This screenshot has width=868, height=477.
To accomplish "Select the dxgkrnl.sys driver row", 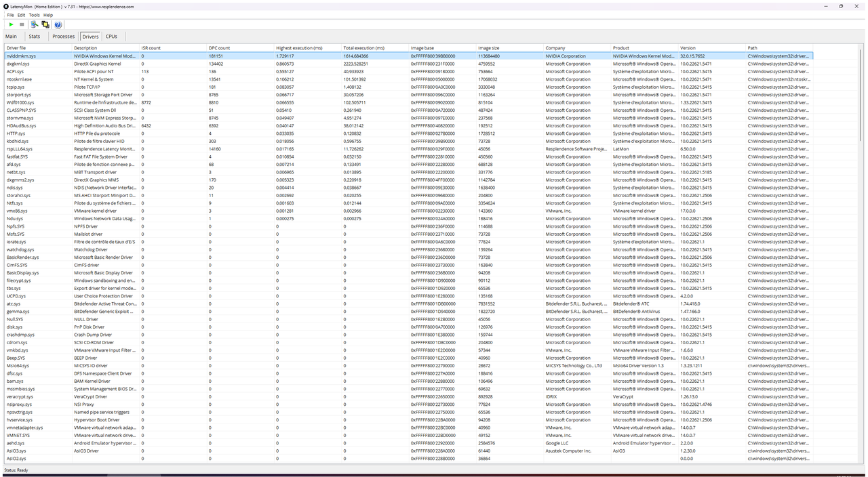I will (408, 64).
